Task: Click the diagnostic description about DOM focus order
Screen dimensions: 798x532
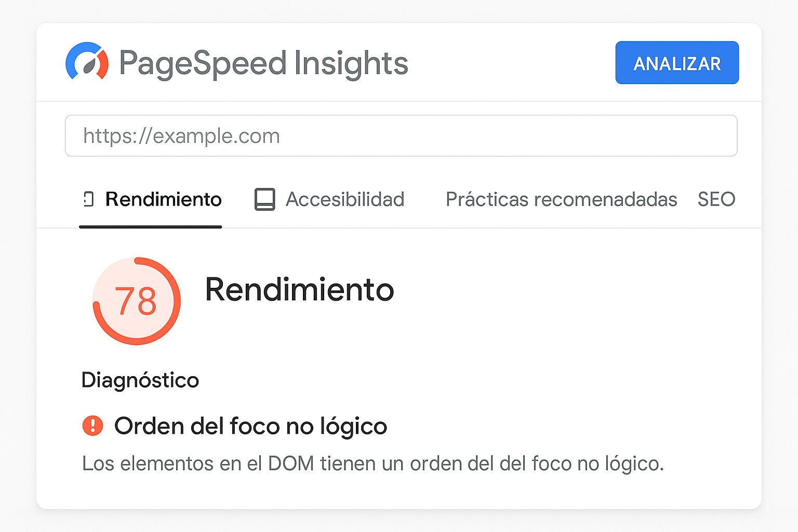Action: coord(373,463)
